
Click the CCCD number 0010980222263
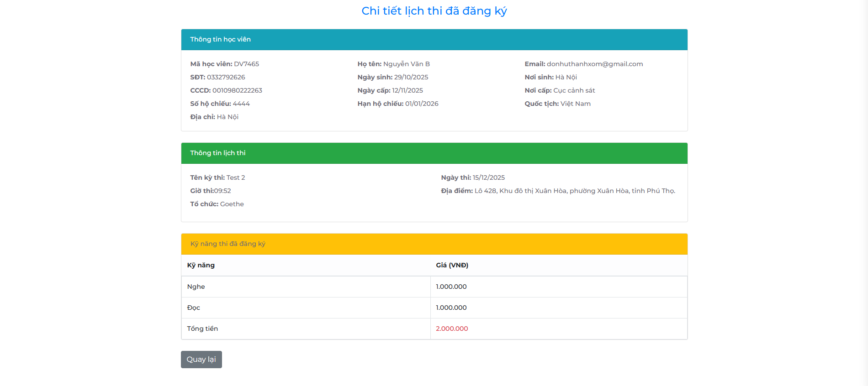(x=237, y=91)
